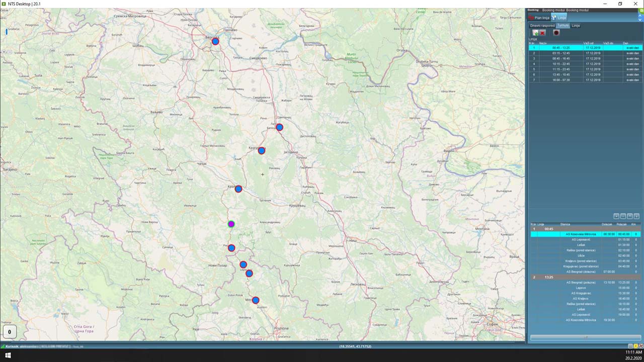The height and width of the screenshot is (362, 644).
Task: Click the red delete shift icon
Action: click(543, 33)
